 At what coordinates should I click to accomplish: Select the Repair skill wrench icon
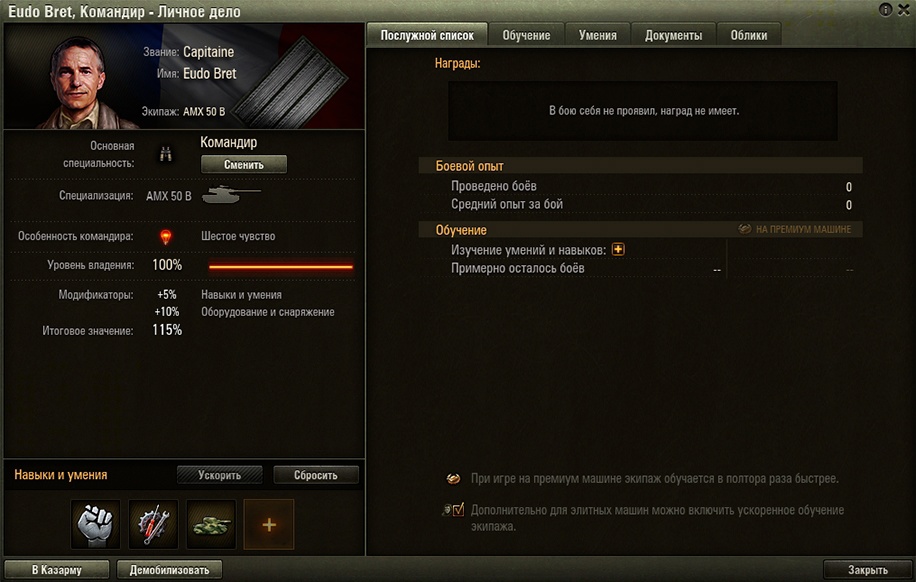[x=153, y=524]
